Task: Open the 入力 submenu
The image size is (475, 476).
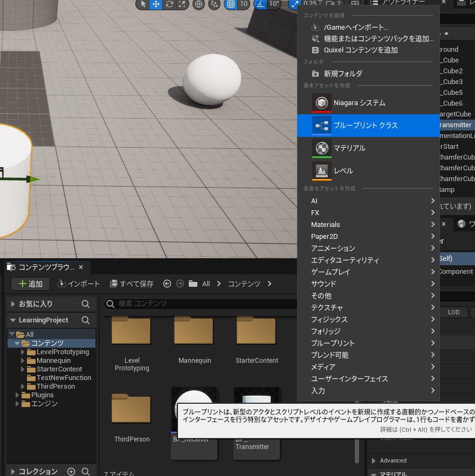Action: click(x=368, y=390)
